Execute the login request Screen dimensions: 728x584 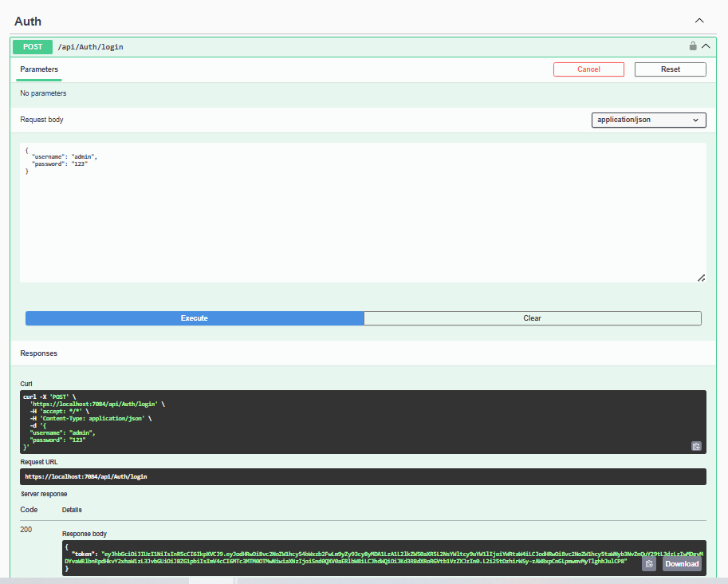(194, 318)
